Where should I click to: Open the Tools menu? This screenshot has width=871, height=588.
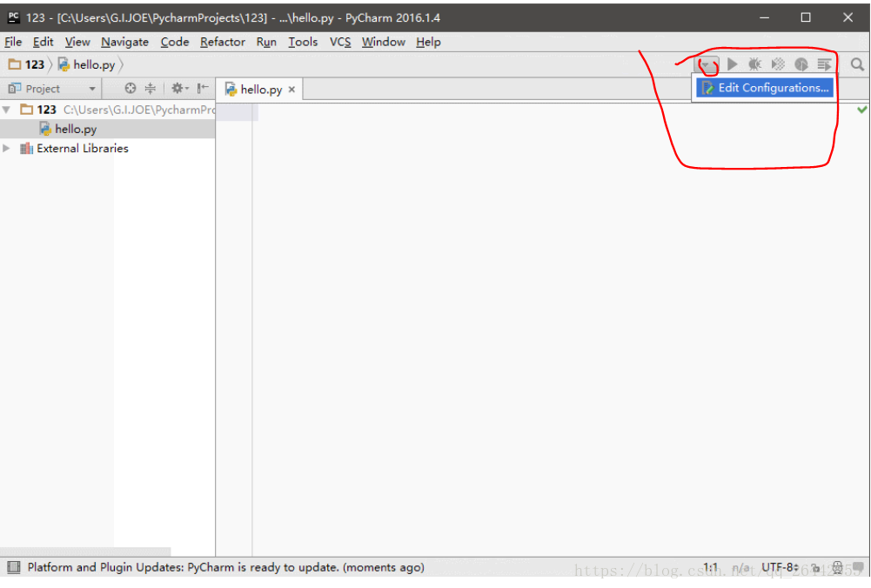click(x=303, y=42)
